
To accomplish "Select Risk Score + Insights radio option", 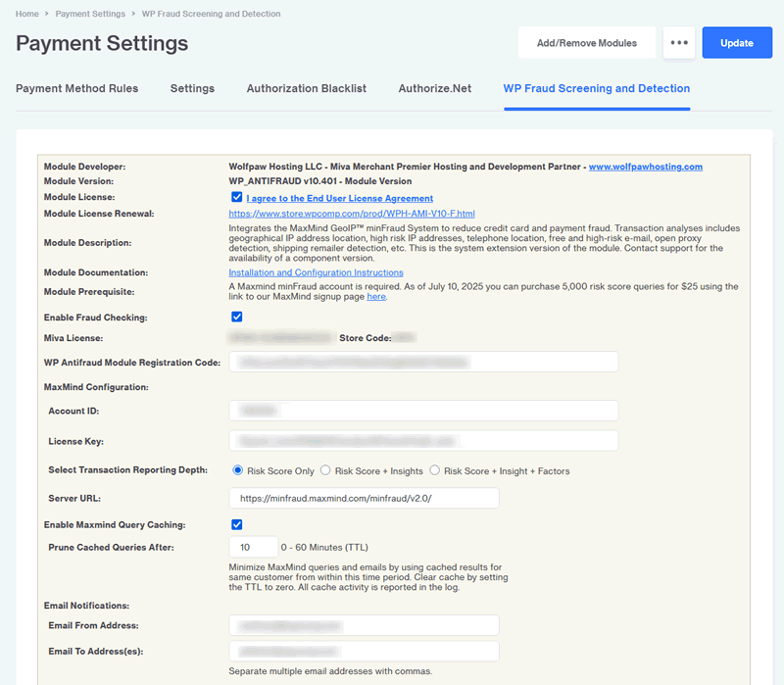I will point(326,470).
